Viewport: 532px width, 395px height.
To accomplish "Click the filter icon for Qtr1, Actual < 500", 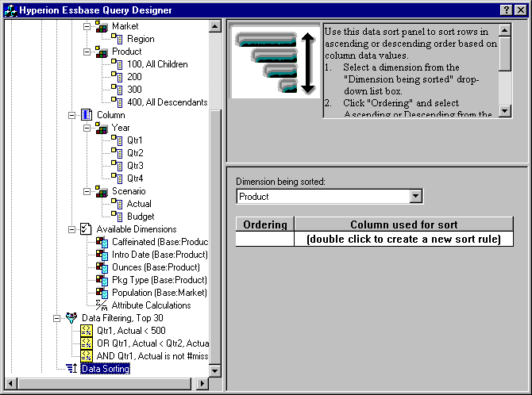I will pos(87,331).
